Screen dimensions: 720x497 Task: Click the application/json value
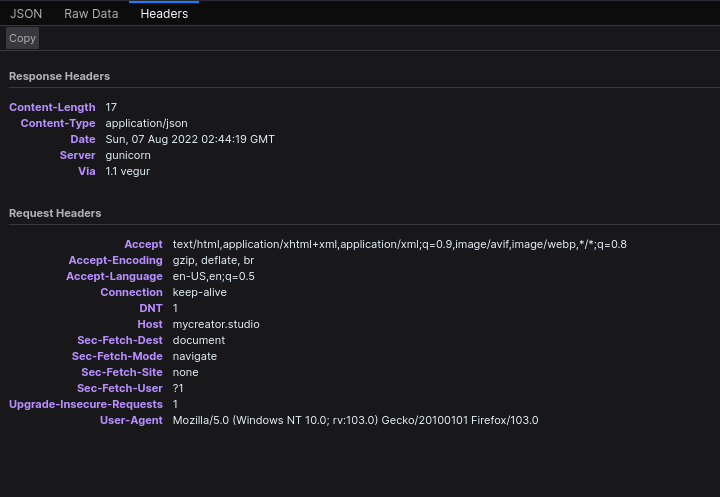[146, 123]
